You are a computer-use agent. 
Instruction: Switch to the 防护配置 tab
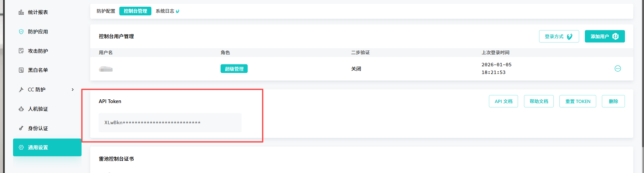pyautogui.click(x=106, y=11)
